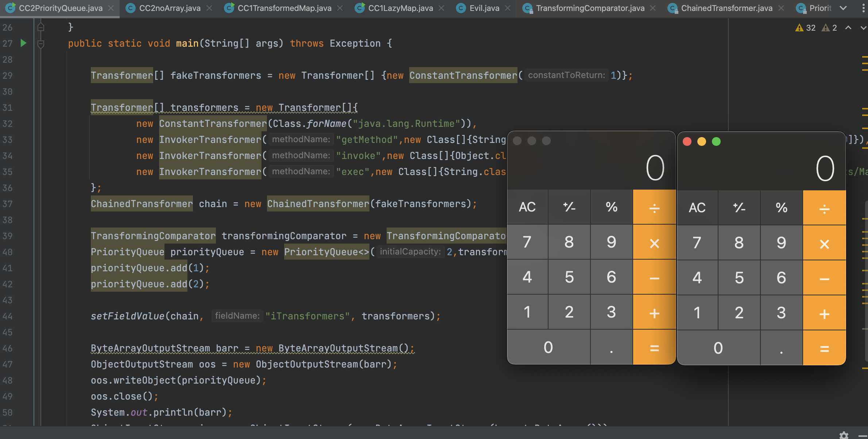Click percent key in the right Calculator
Viewport: 868px width, 439px height.
click(x=782, y=207)
